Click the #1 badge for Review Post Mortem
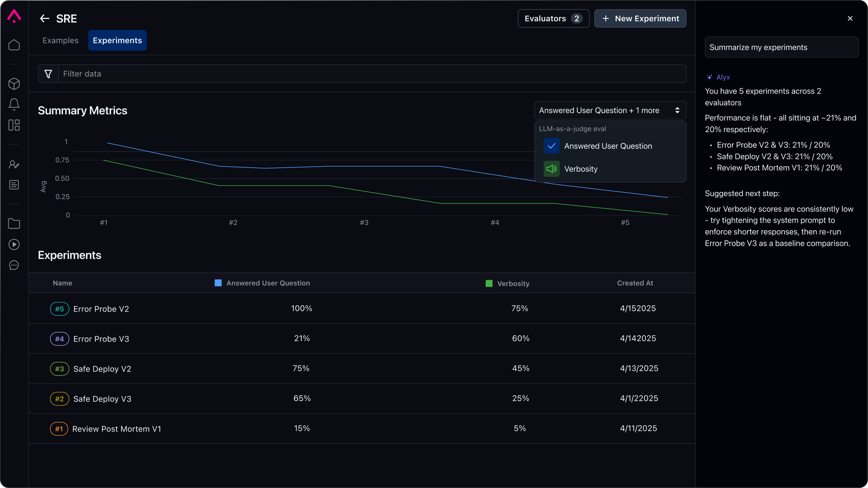868x488 pixels. coord(59,429)
